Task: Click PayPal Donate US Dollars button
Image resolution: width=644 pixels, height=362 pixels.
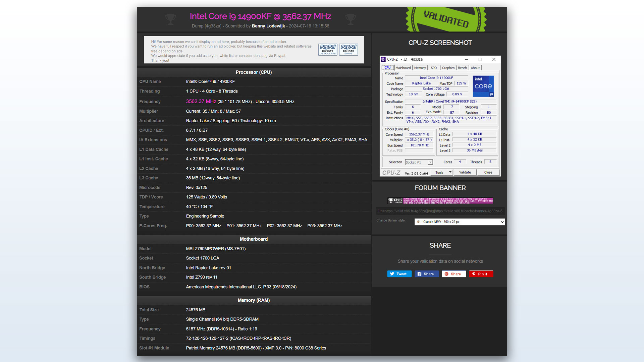Action: coord(328,49)
